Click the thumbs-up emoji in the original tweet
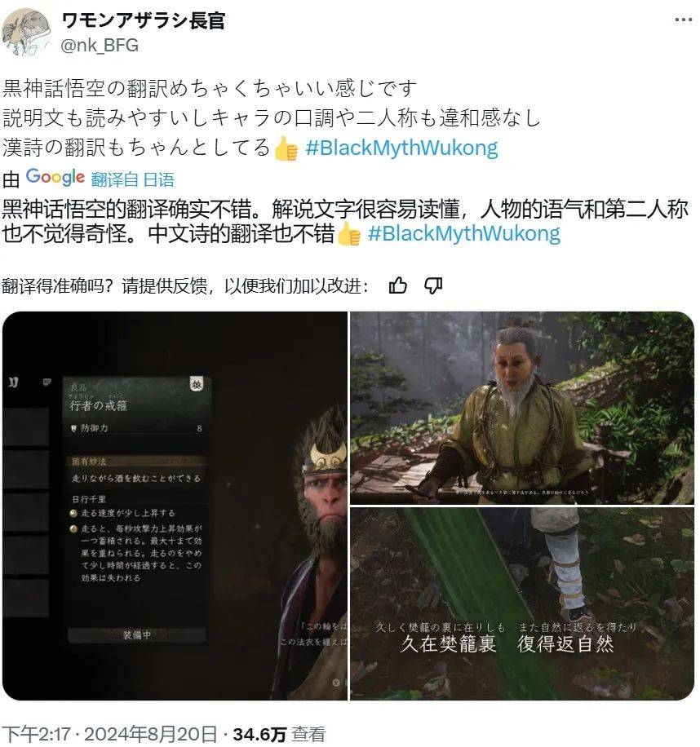 tap(286, 148)
